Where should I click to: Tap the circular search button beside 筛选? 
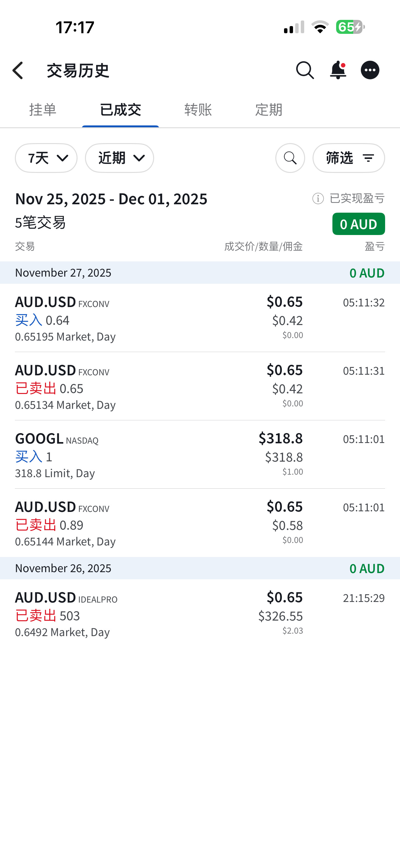click(x=290, y=158)
